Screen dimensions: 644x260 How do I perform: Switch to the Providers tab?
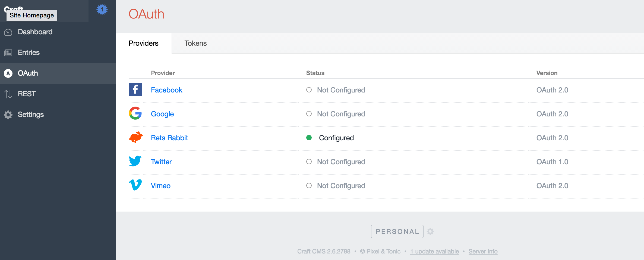point(144,43)
